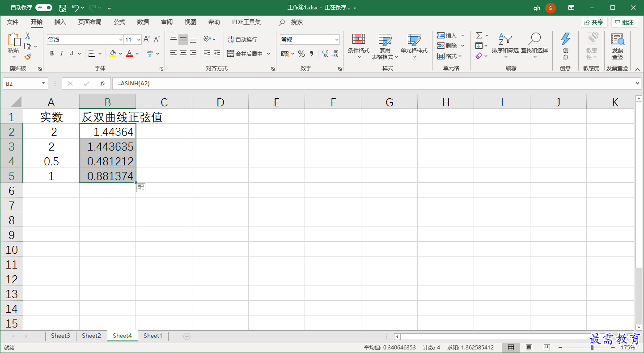Click the Save icon in title bar

[63, 8]
